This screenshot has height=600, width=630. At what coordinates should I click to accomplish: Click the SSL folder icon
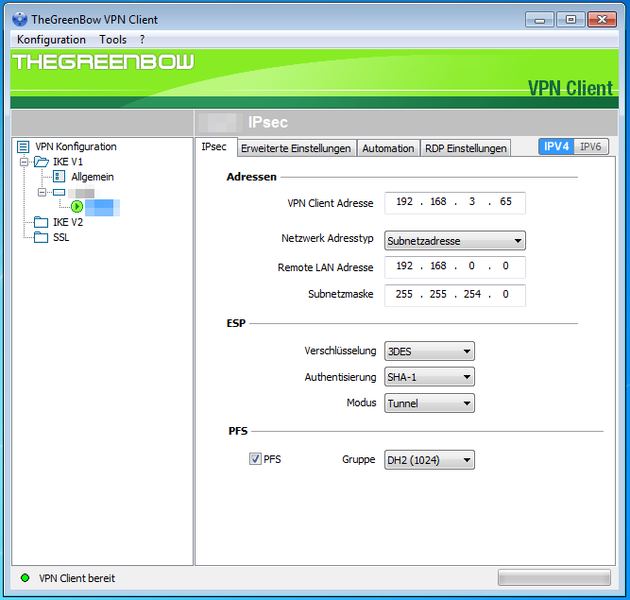point(41,237)
